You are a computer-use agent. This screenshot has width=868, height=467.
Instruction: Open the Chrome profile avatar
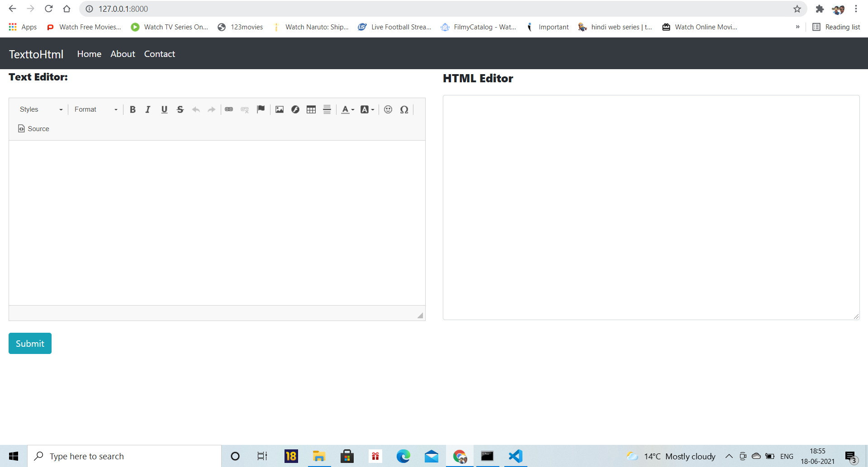tap(838, 9)
